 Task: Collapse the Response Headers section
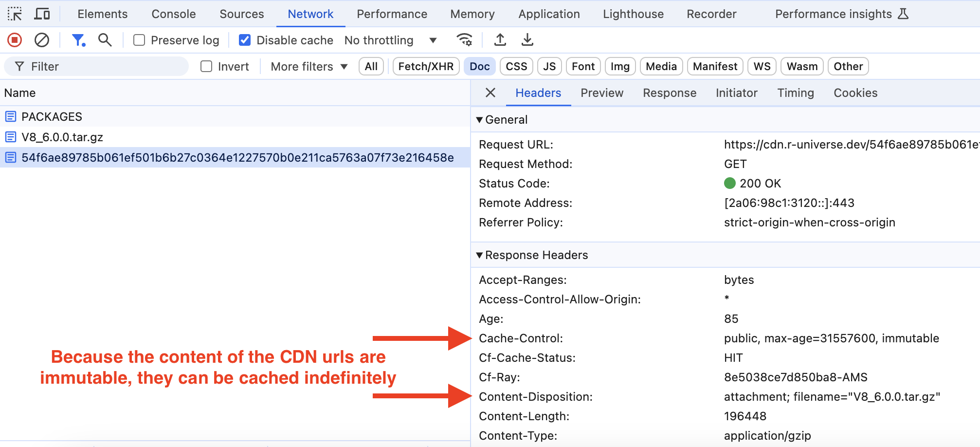click(480, 255)
